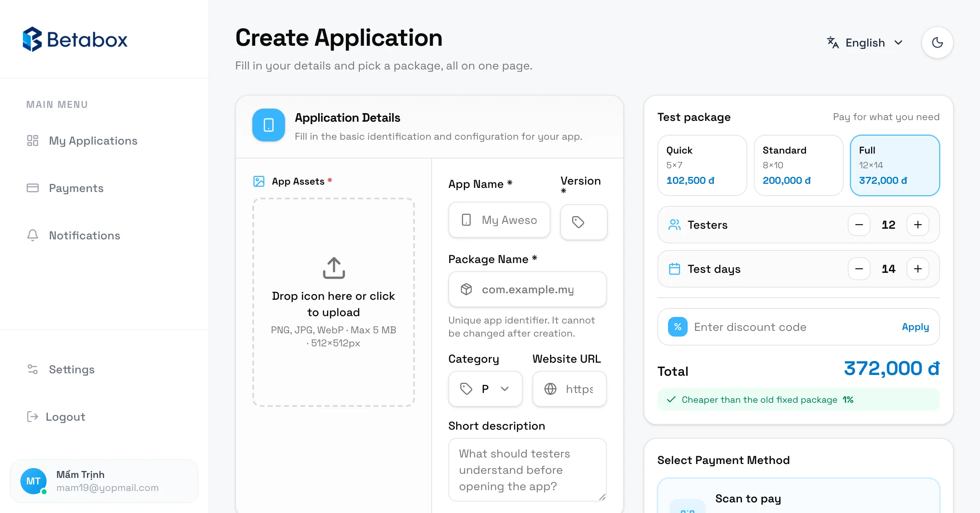Click 'Unique app identifier' helper text

point(521,327)
